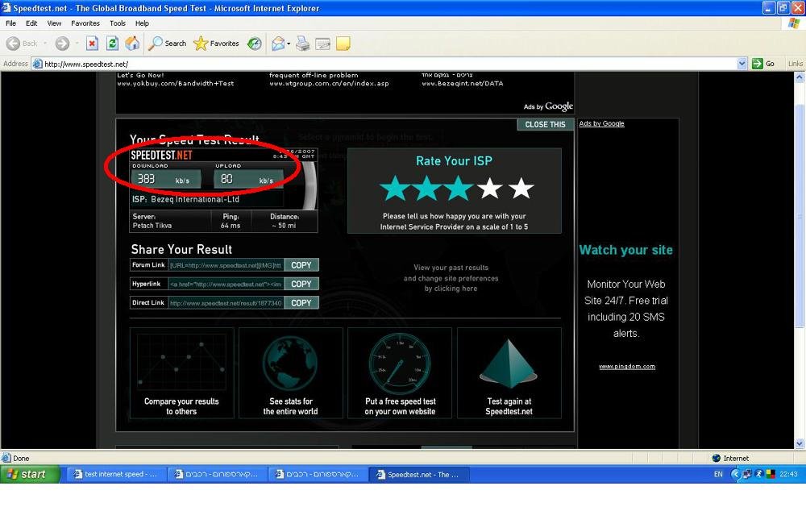This screenshot has width=806, height=532.
Task: Click the ISP: Bezeq International-Ltd text
Action: click(x=185, y=199)
